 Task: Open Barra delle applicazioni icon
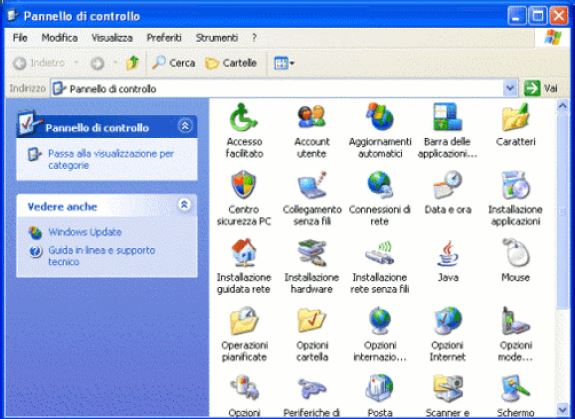coord(447,131)
